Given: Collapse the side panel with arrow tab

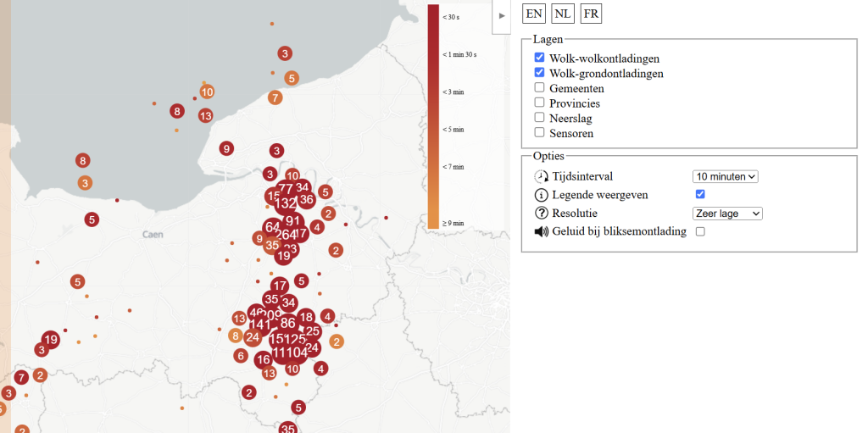Looking at the screenshot, I should click(502, 15).
